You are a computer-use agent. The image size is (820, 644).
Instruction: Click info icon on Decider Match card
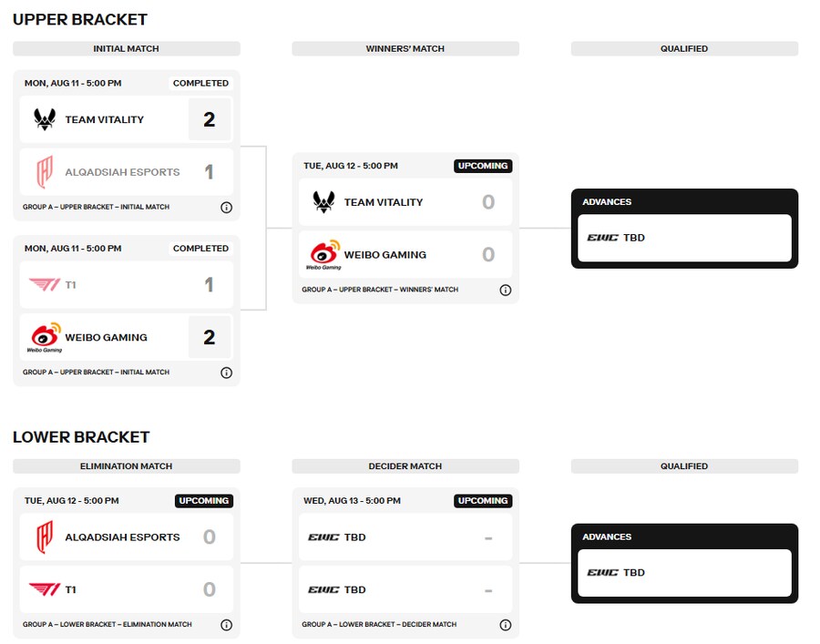click(505, 625)
